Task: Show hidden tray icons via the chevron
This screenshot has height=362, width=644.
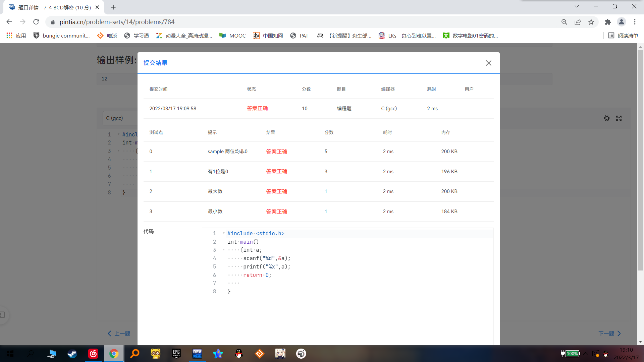Action: tap(585, 354)
